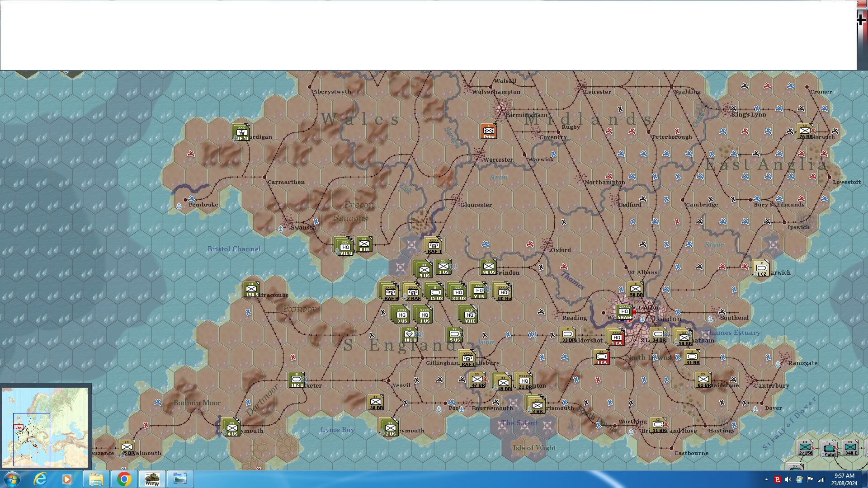Select the 15 US armored unit stack
This screenshot has width=868, height=488.
435,292
